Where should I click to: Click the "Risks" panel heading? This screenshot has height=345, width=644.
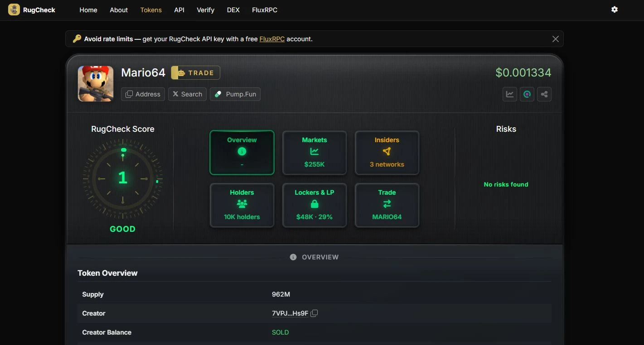[x=506, y=129]
